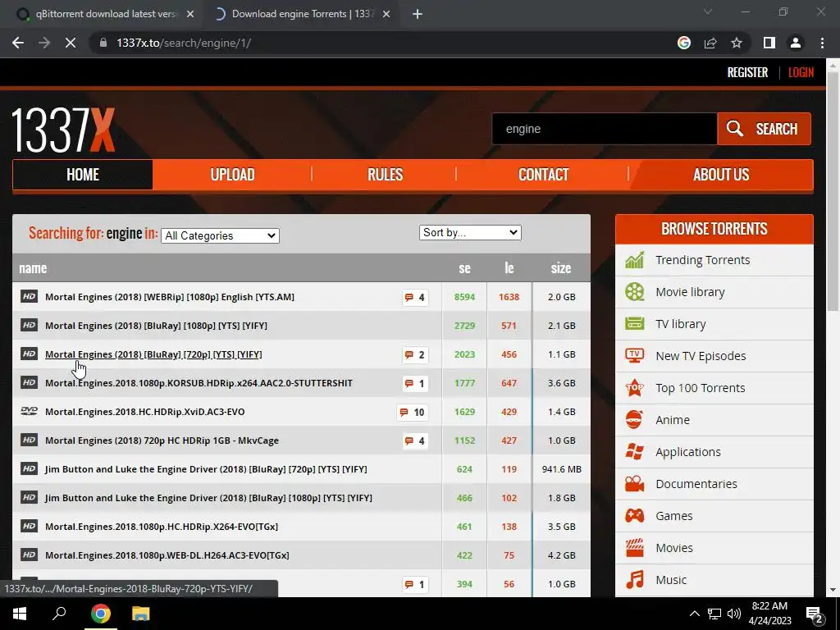Open the All Categories dropdown

[x=220, y=235]
